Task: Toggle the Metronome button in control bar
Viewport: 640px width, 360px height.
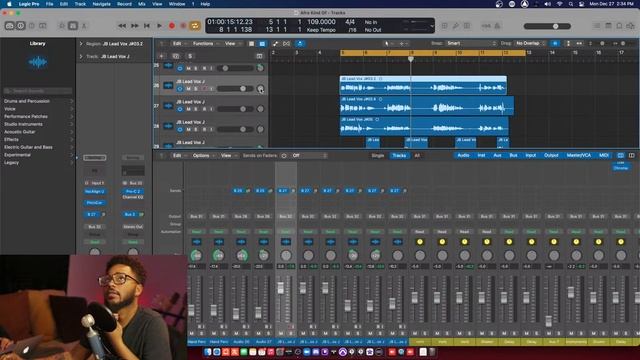Action: [x=497, y=26]
